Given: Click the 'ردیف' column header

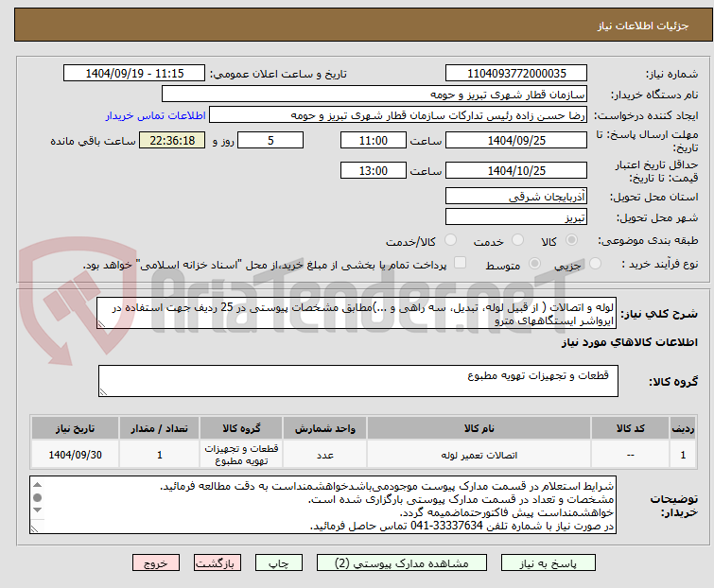Looking at the screenshot, I should coord(683,428).
